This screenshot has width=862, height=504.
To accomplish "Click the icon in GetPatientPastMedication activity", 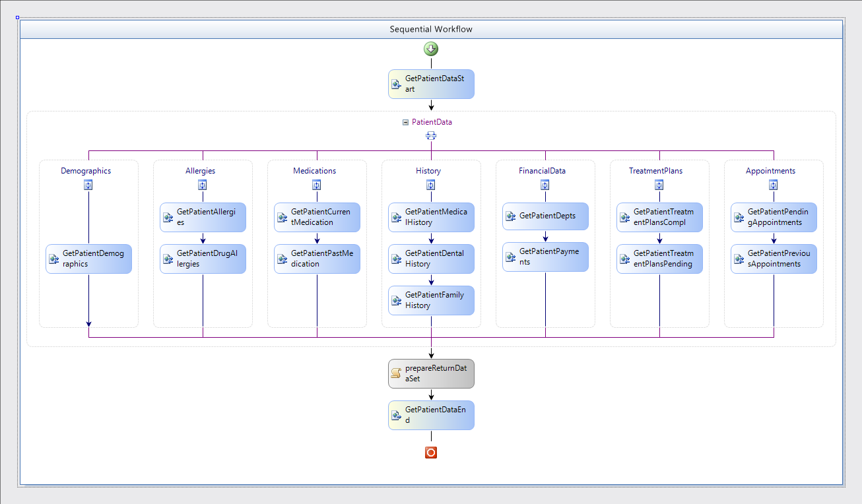I will pos(282,259).
